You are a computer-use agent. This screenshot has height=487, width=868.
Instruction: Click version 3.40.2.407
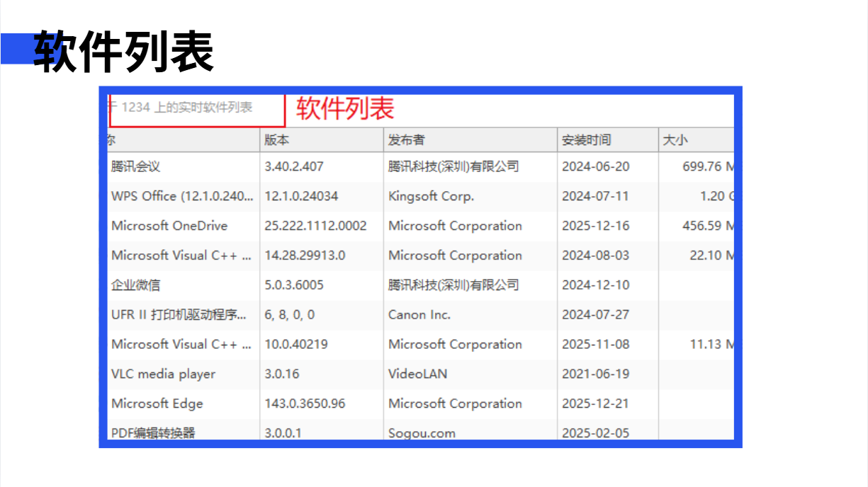click(x=294, y=166)
